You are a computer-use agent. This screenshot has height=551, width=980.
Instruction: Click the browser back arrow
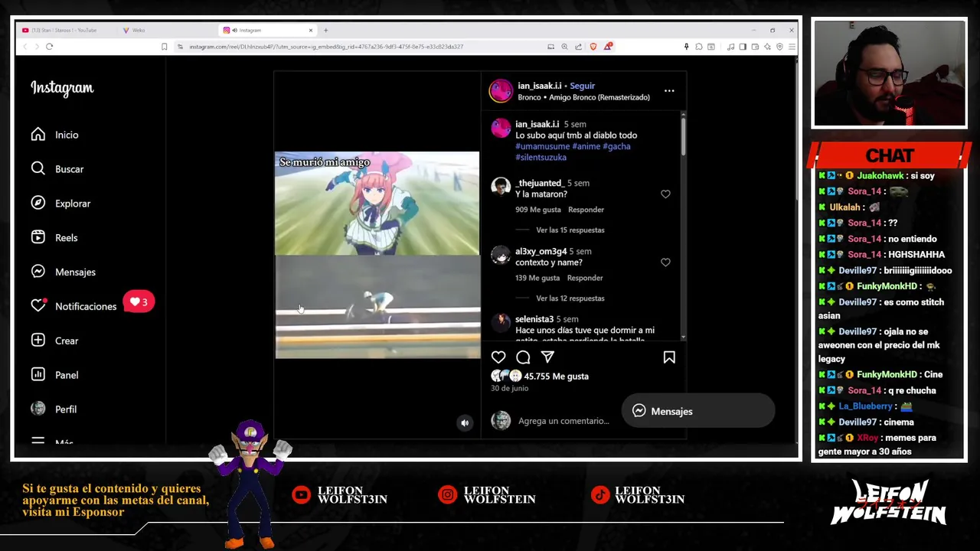coord(24,47)
